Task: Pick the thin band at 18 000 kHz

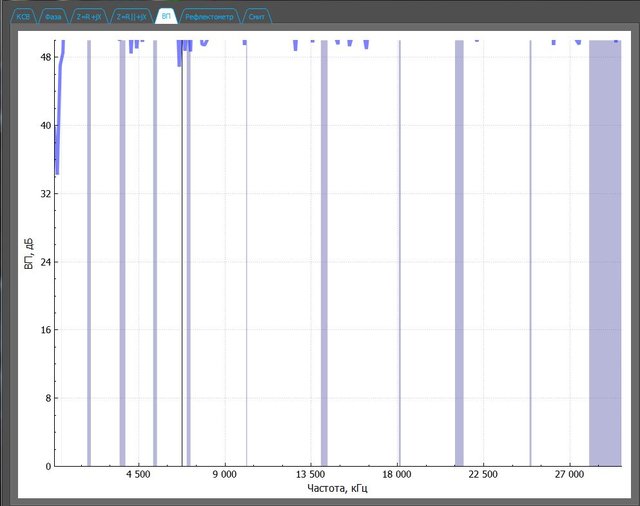Action: [x=399, y=250]
